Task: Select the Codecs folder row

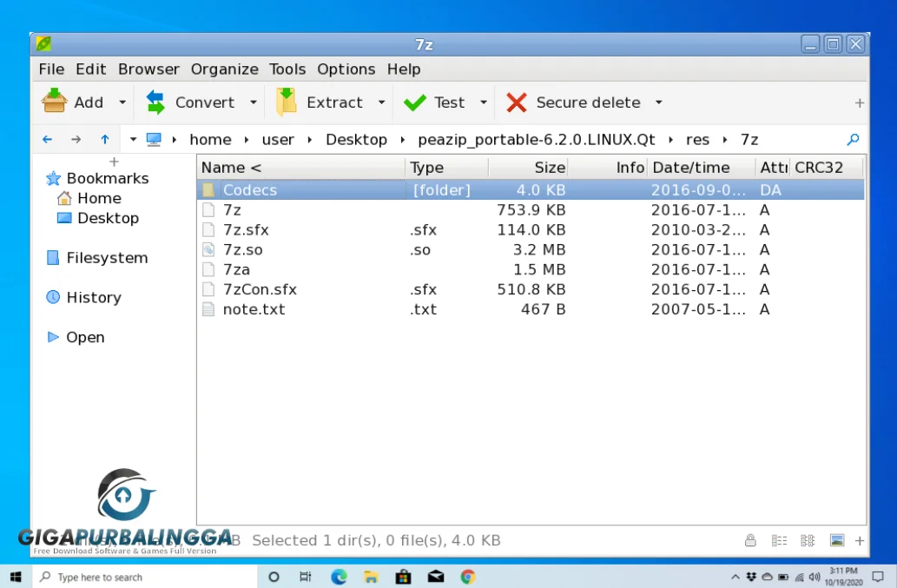Action: click(250, 189)
